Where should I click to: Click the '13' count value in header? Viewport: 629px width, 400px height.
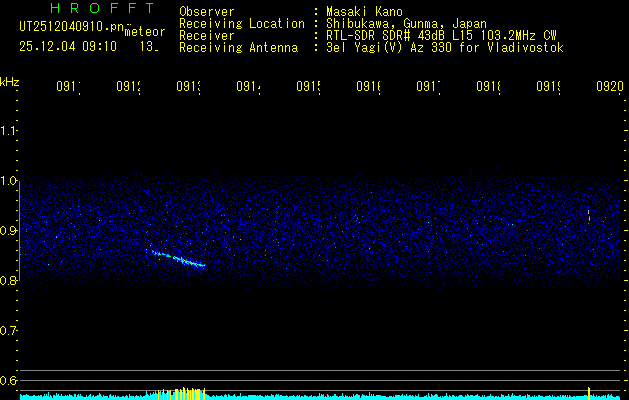tap(149, 47)
